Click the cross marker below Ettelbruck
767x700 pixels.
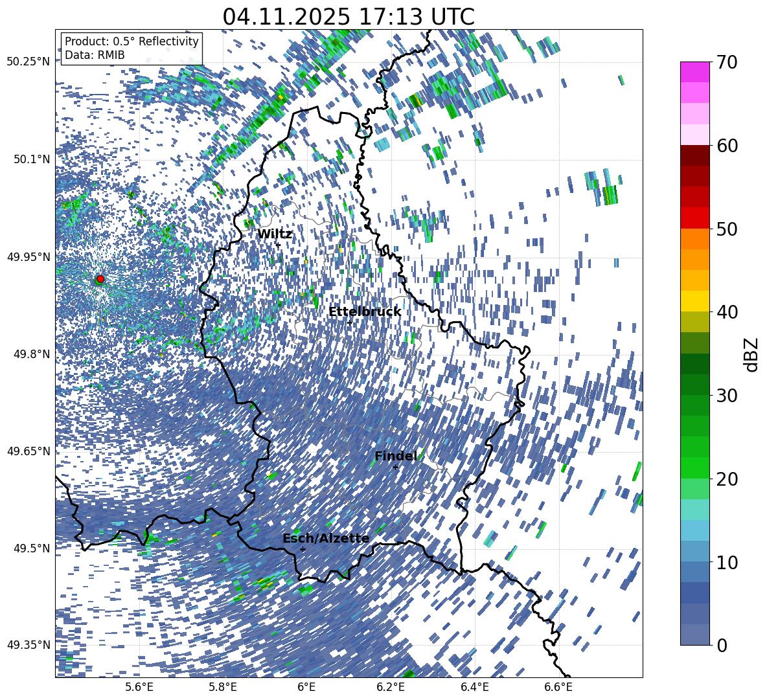tap(349, 322)
